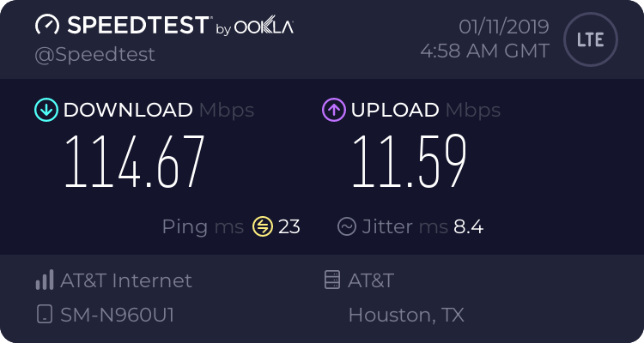Click the download arrow icon

click(x=46, y=110)
